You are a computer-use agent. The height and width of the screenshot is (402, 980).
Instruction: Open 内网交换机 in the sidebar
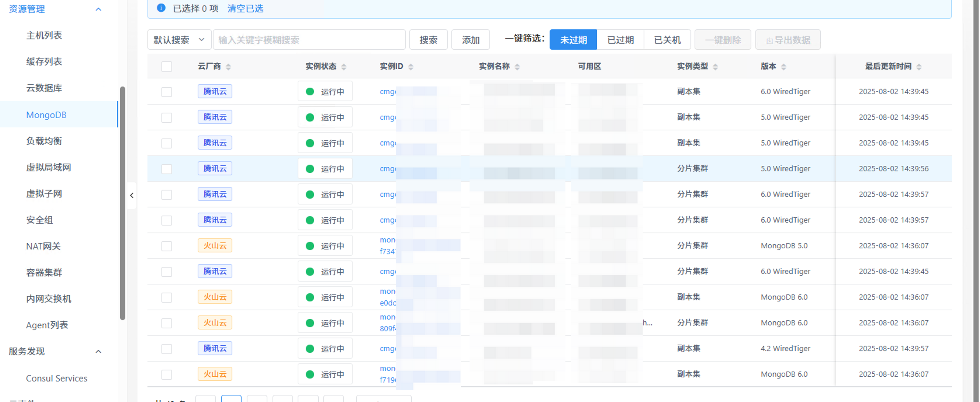pos(49,299)
